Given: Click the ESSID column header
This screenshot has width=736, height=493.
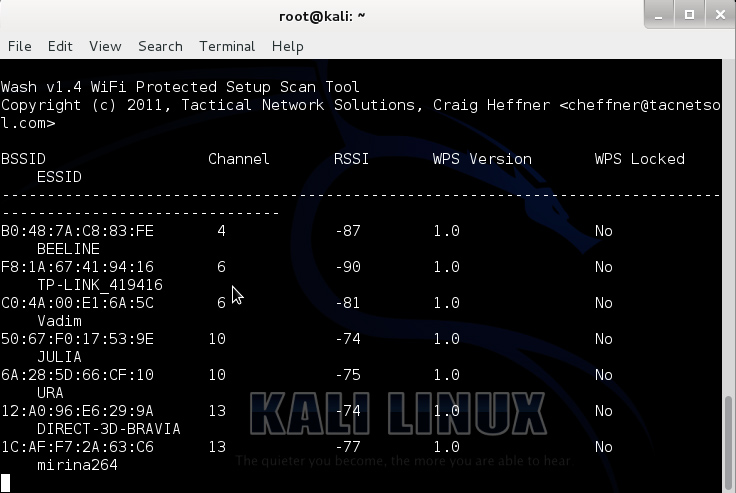Looking at the screenshot, I should [x=59, y=177].
